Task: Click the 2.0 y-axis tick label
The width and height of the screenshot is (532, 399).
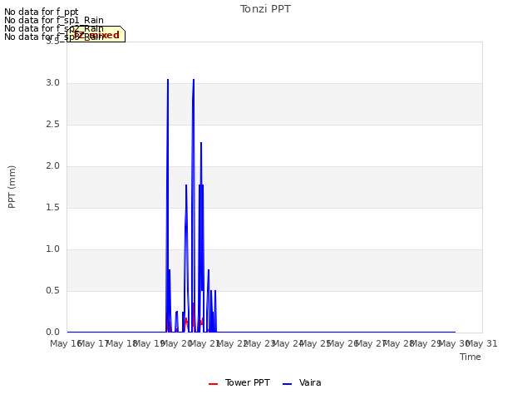Action: 52,166
